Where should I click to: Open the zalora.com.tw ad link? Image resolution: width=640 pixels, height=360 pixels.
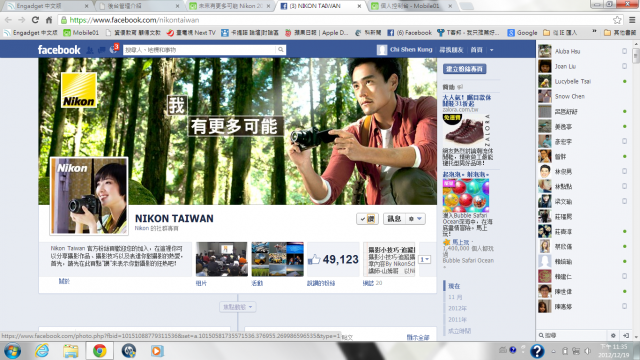460,109
